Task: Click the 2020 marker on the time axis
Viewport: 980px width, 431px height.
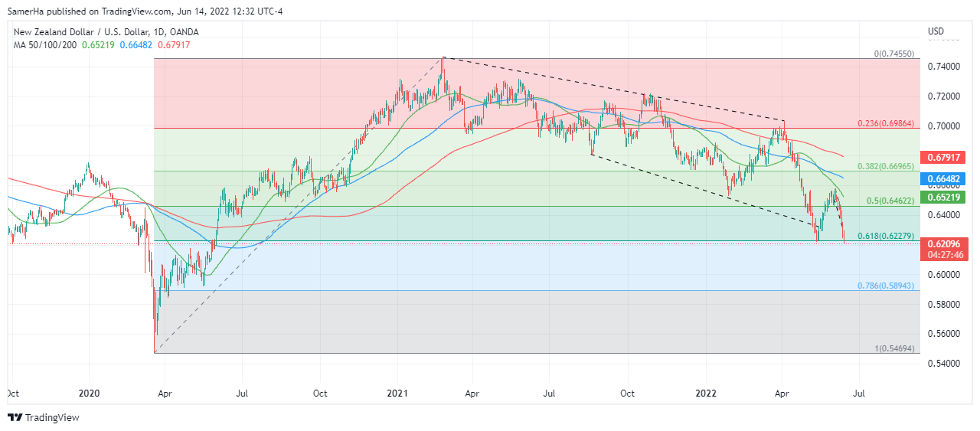Action: point(89,393)
